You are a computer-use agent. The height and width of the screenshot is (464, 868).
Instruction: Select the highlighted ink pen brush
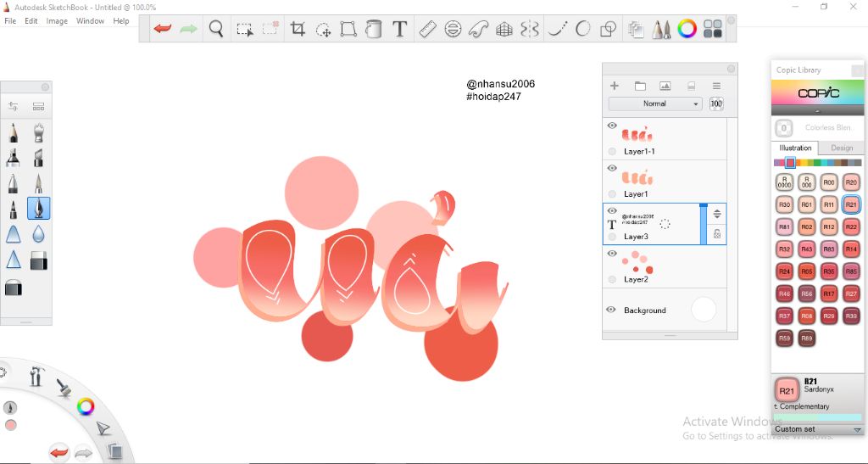click(x=38, y=208)
